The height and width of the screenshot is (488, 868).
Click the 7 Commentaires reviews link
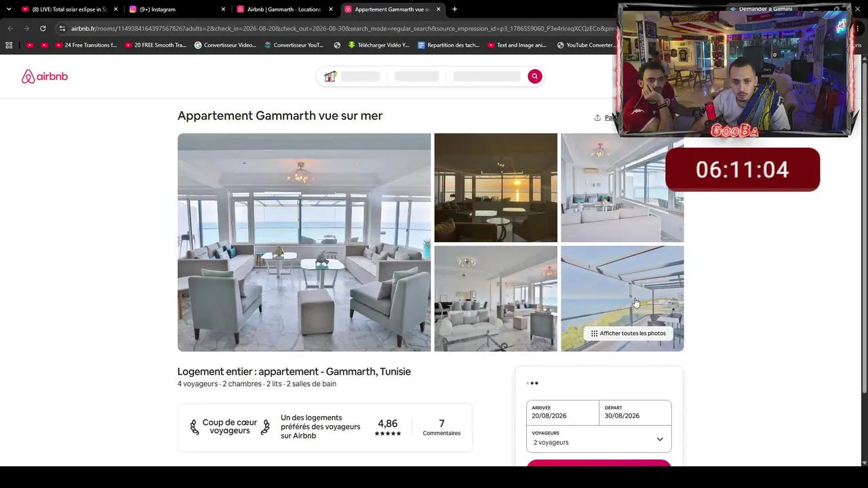441,428
